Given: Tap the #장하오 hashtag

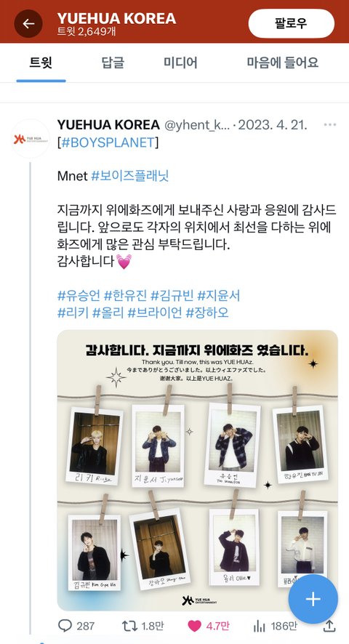Looking at the screenshot, I should (207, 313).
